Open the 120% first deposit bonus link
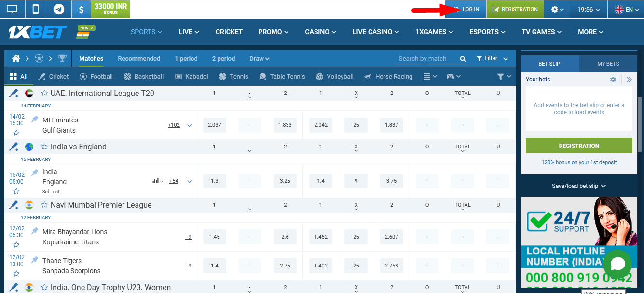The image size is (644, 294). point(578,162)
